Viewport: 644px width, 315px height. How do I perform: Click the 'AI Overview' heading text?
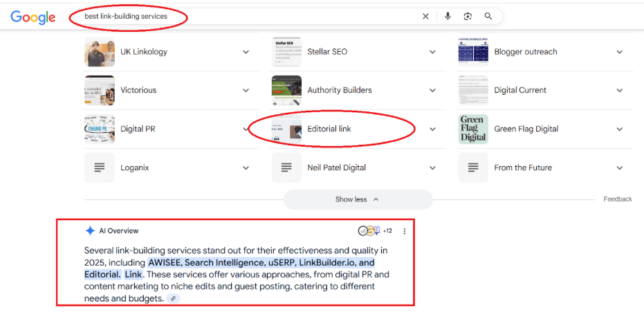pos(119,231)
